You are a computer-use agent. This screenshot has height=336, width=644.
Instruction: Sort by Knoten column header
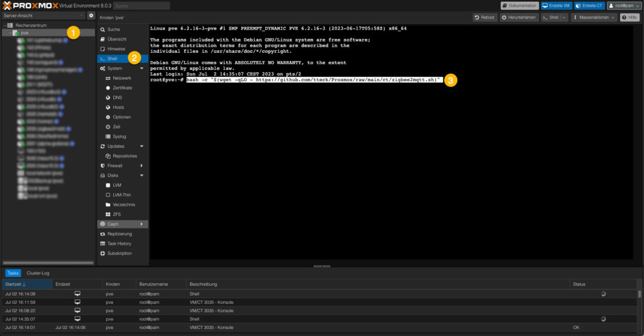point(119,284)
